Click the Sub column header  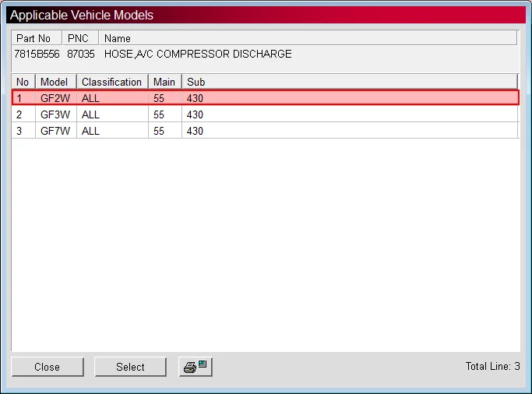click(350, 82)
